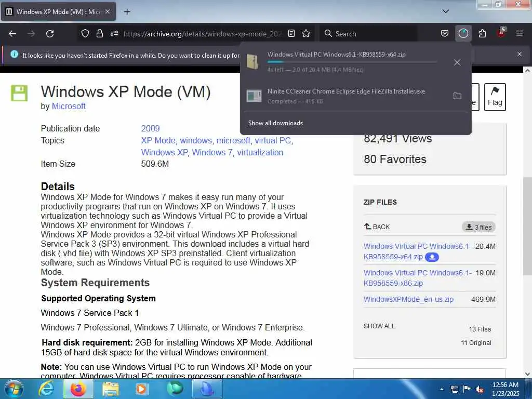Open the Windows Start menu
Viewport: 532px width, 399px height.
pyautogui.click(x=14, y=389)
